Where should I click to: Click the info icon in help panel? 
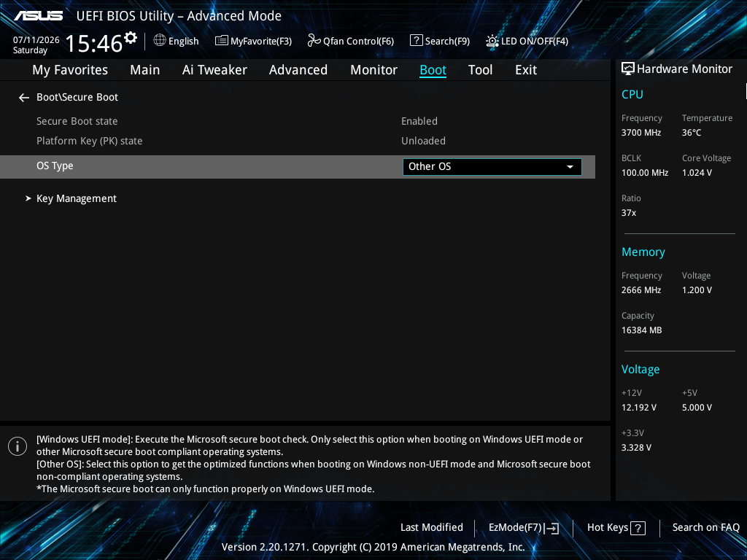tap(18, 446)
